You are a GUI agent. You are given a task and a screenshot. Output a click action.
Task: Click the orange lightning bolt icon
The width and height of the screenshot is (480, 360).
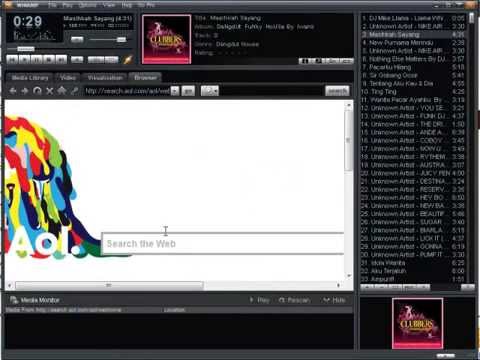(x=128, y=60)
